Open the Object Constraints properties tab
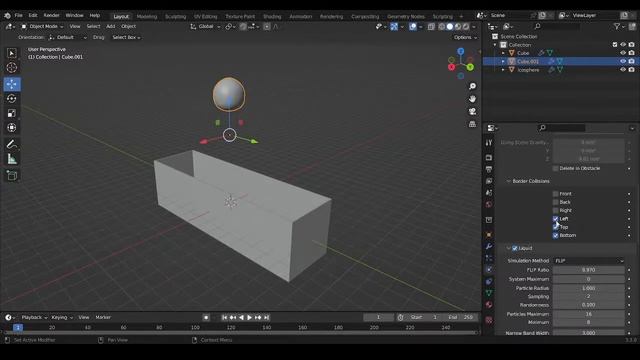The width and height of the screenshot is (640, 360). 489,281
